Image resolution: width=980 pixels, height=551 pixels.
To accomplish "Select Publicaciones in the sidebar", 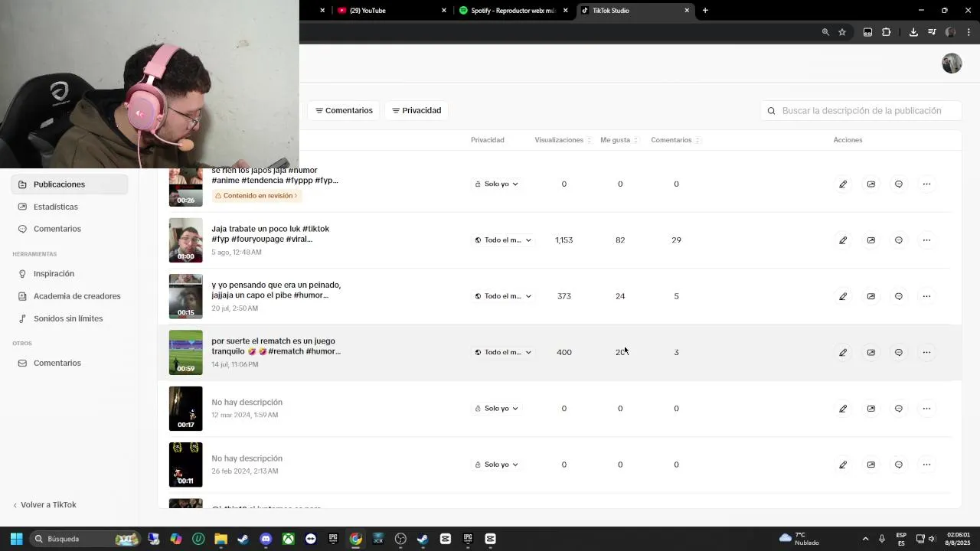I will (x=70, y=184).
